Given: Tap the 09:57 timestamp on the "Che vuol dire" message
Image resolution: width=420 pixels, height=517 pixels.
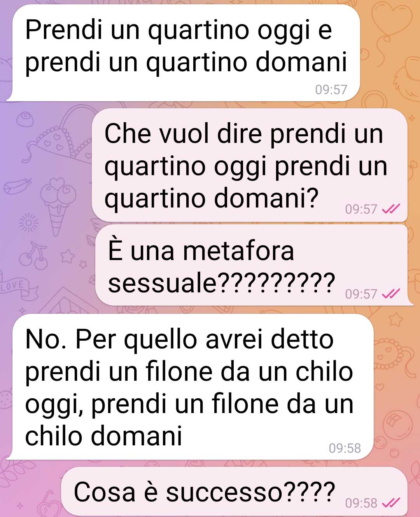Looking at the screenshot, I should (x=361, y=209).
